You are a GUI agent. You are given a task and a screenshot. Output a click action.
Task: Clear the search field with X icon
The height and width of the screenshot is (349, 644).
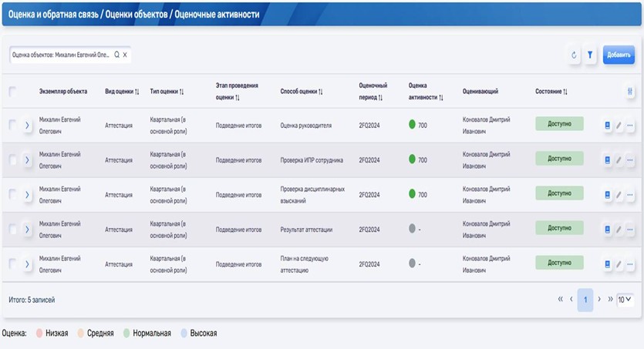point(125,55)
